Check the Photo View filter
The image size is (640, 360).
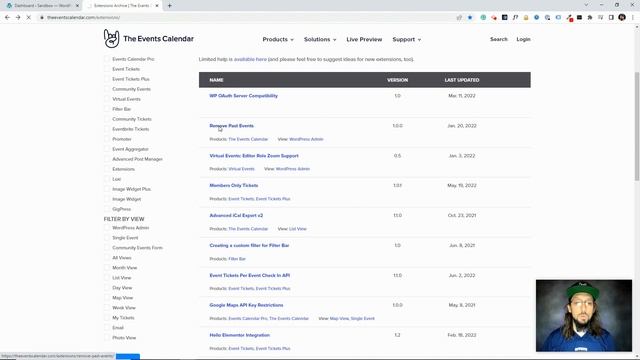pos(107,338)
